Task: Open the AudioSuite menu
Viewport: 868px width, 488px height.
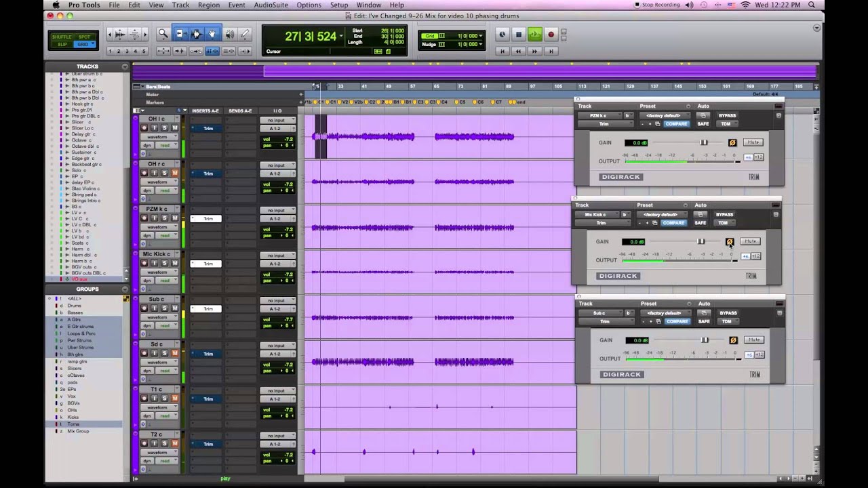Action: coord(271,5)
